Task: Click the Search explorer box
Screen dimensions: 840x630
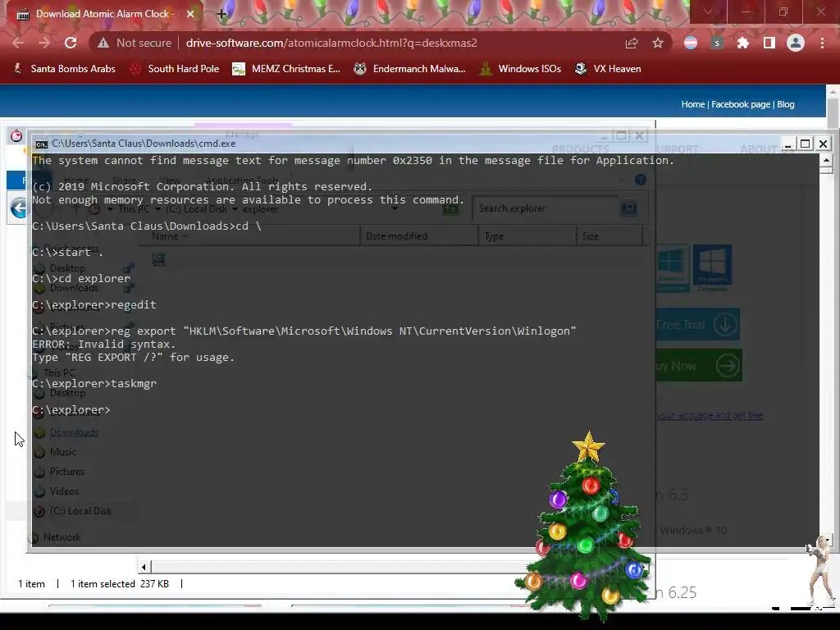Action: pos(546,208)
